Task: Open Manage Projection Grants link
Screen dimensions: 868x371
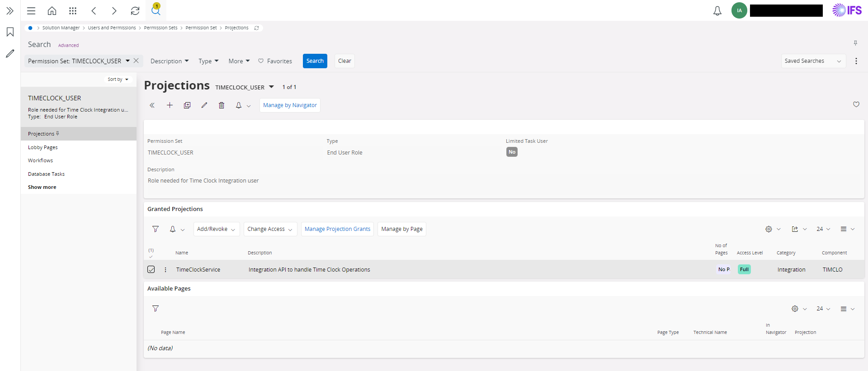Action: click(337, 229)
